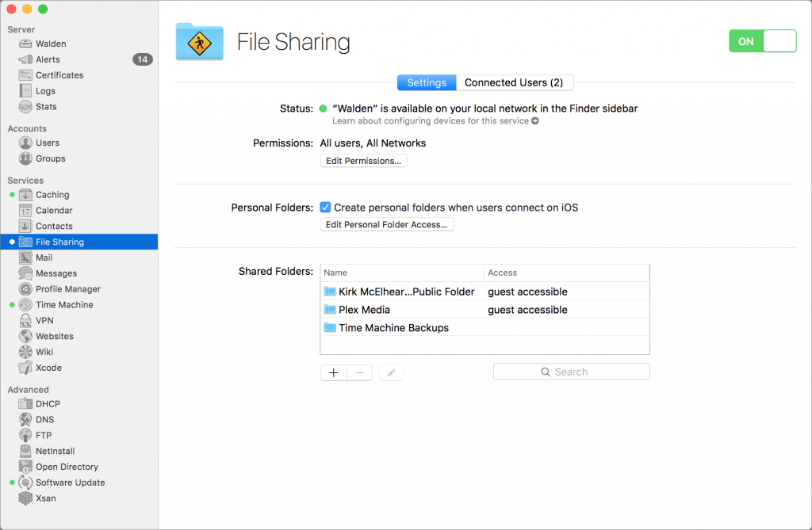
Task: Open Groups account icon
Action: click(x=25, y=158)
